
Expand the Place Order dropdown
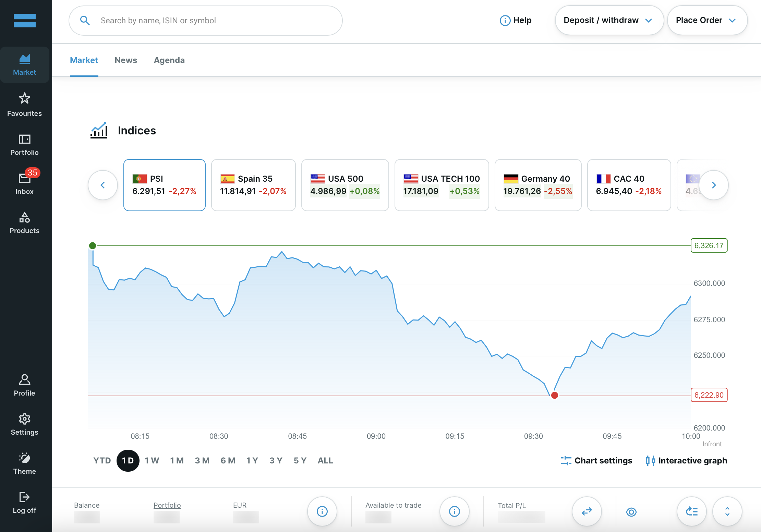(x=707, y=20)
